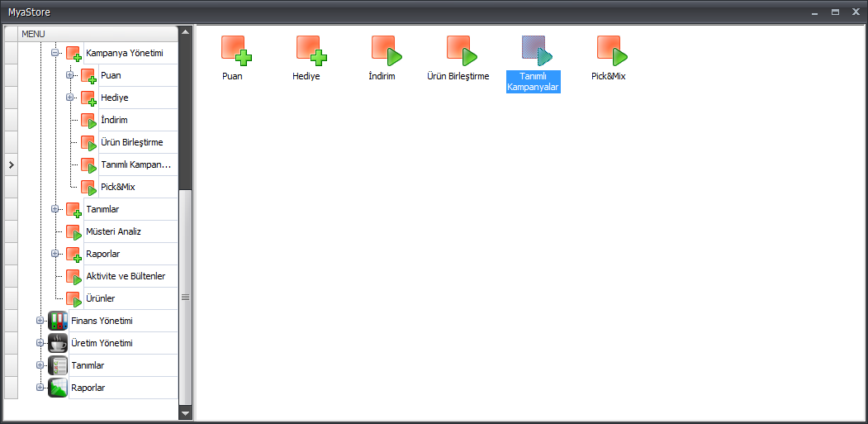Click the Üretim Yönetimi coffee cup icon
This screenshot has width=868, height=424.
pos(58,343)
